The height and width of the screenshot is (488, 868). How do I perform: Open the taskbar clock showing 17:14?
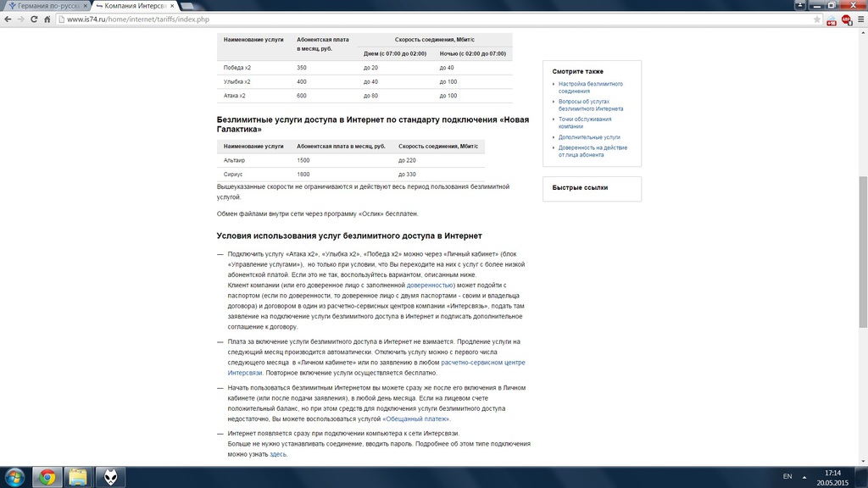click(x=832, y=478)
